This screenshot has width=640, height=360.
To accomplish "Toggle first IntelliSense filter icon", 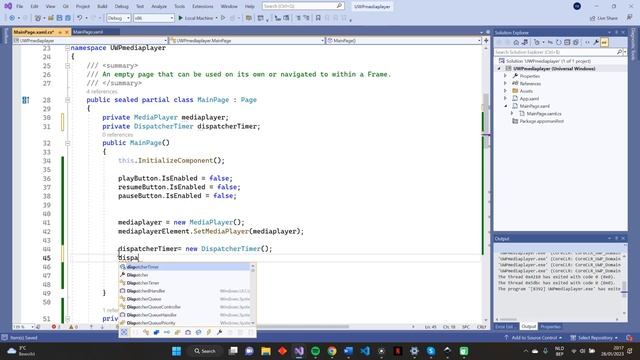I will point(124,332).
